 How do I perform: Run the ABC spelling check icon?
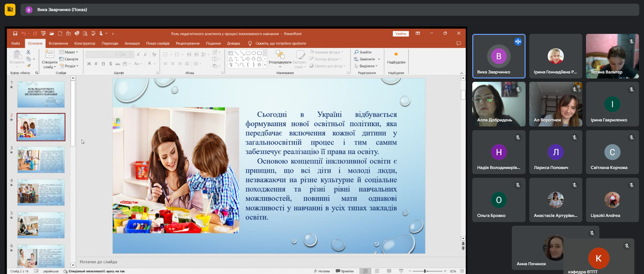(x=93, y=34)
